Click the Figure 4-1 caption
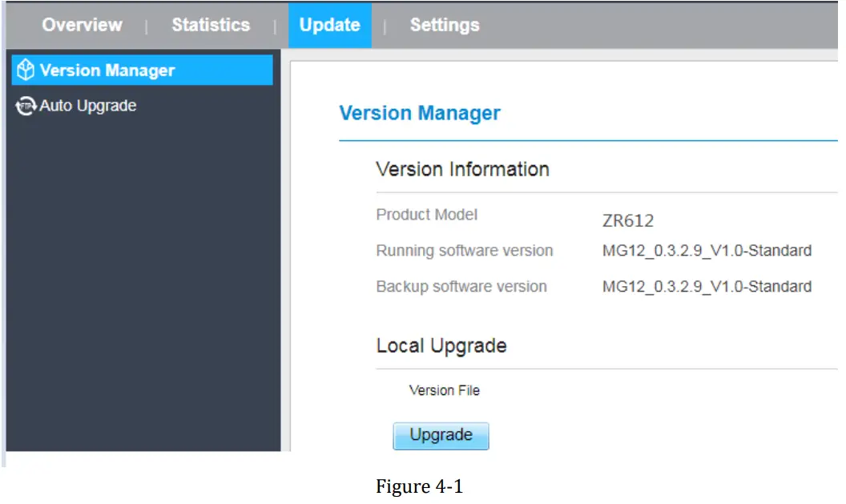 coord(419,487)
